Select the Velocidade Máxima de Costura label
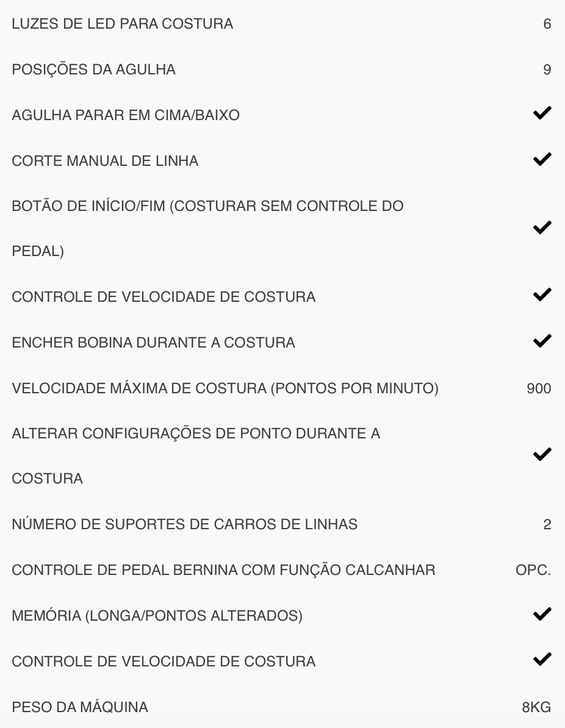 pyautogui.click(x=225, y=388)
